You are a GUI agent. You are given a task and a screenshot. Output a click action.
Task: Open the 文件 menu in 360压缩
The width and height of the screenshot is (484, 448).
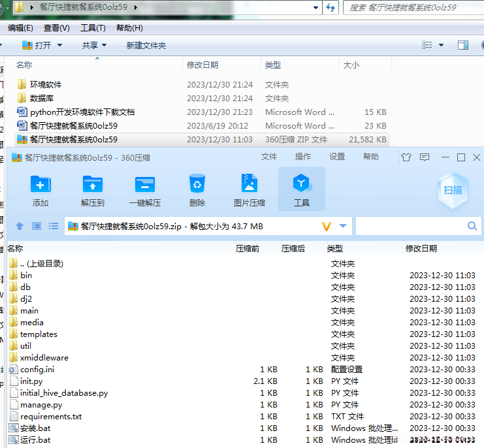pyautogui.click(x=269, y=157)
